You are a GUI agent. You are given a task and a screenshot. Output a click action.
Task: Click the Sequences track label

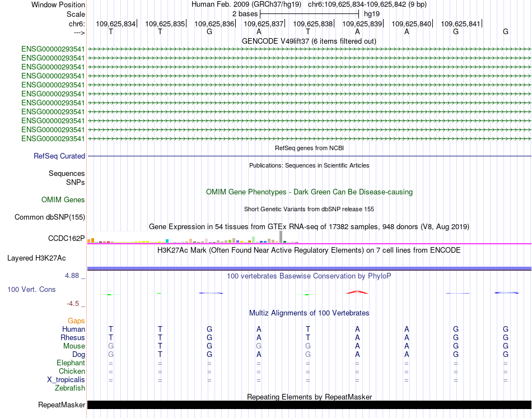point(67,174)
